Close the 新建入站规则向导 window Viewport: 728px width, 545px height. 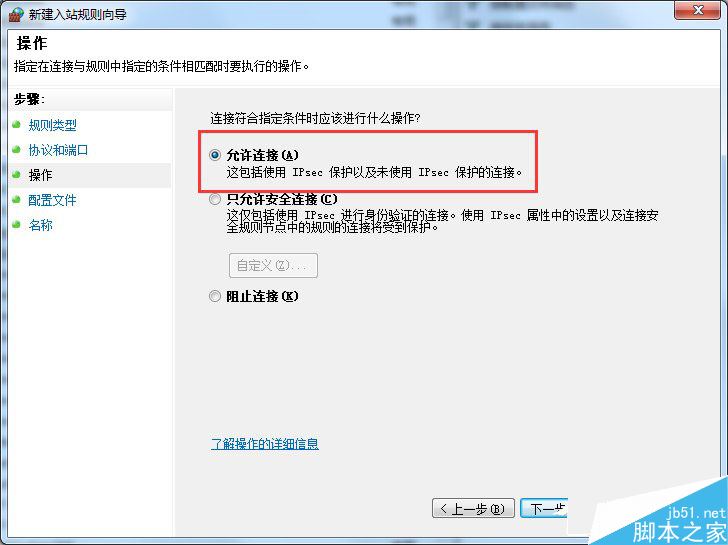697,10
